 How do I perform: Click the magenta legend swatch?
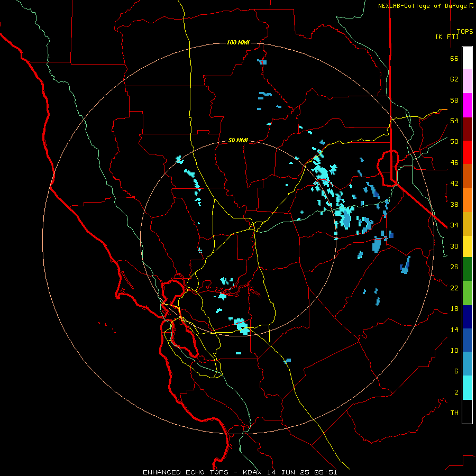pos(467,105)
